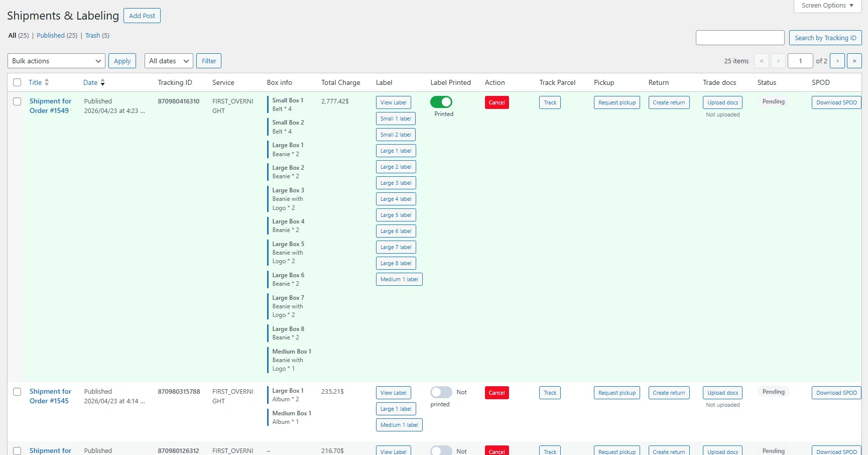Cancel shipment for Order #1545

tap(497, 393)
